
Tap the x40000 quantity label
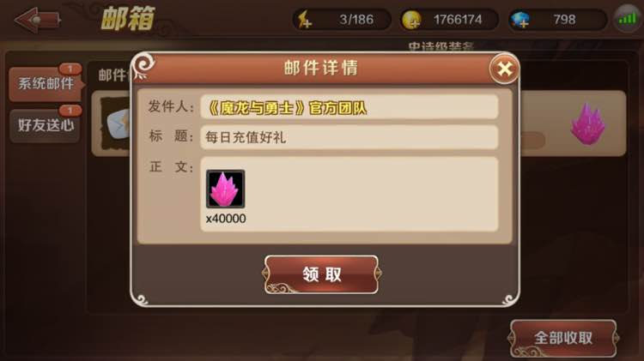(226, 219)
